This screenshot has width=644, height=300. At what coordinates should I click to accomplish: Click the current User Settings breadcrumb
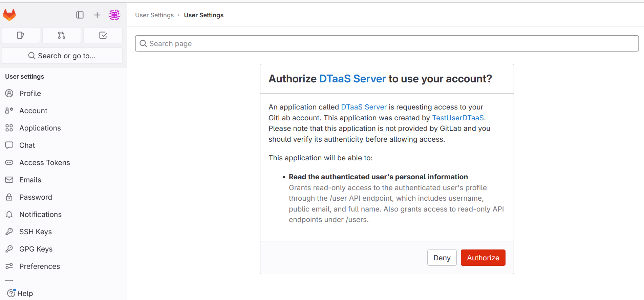pos(203,15)
